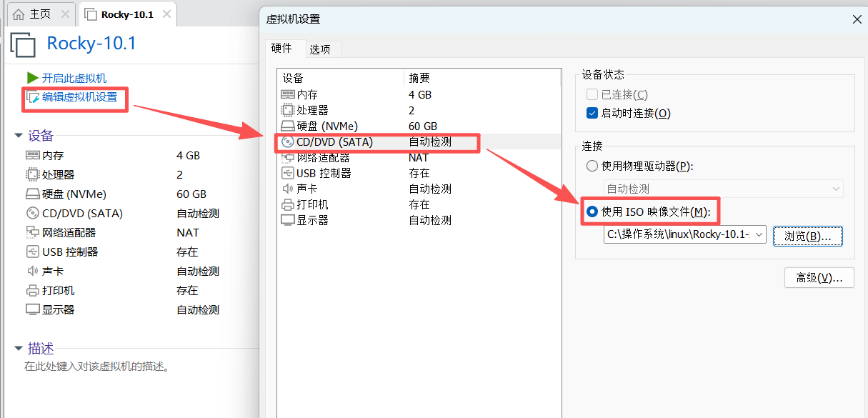Click CD/DVD disc icon in main window
The width and height of the screenshot is (868, 418).
coord(32,213)
